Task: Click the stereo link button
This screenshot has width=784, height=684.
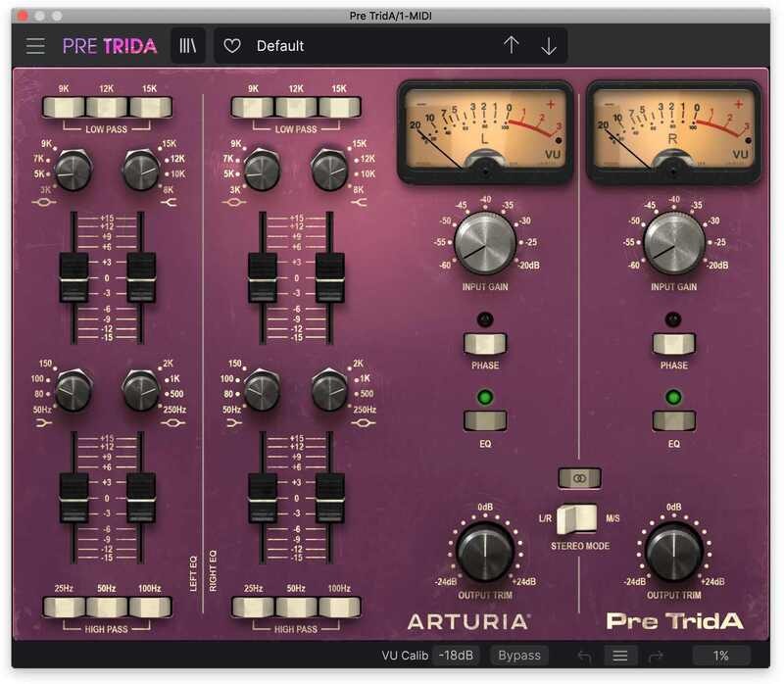Action: coord(578,478)
